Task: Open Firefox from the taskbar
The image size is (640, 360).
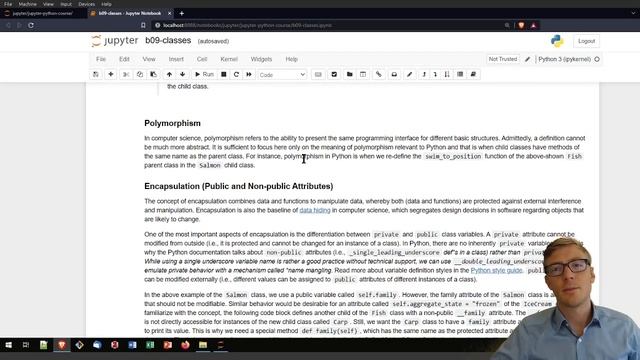Action: (x=185, y=345)
